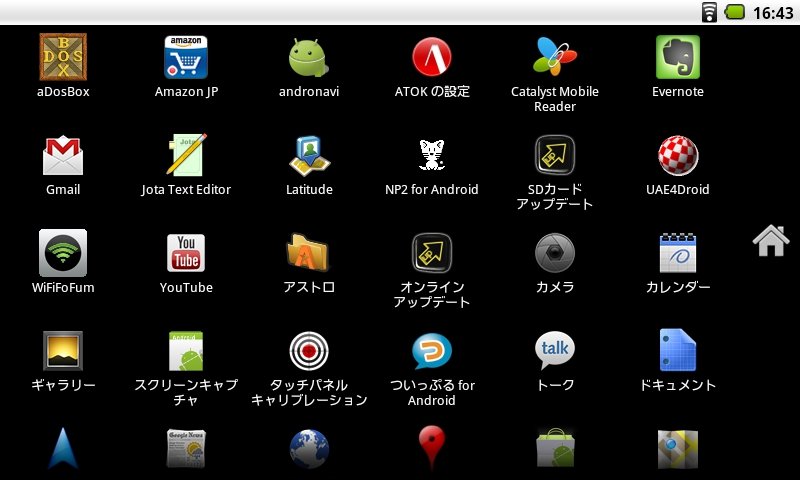The width and height of the screenshot is (800, 480).
Task: Tap the blue navigation arrow icon
Action: [x=63, y=449]
